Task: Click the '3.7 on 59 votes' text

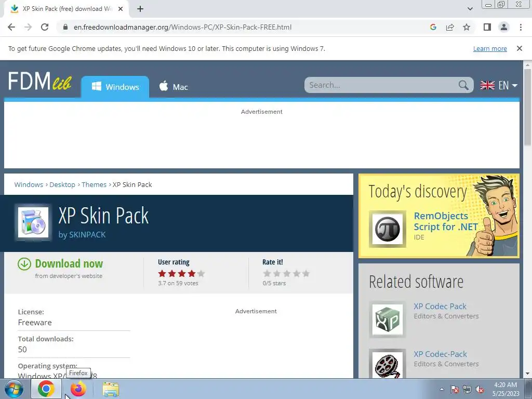Action: point(178,283)
